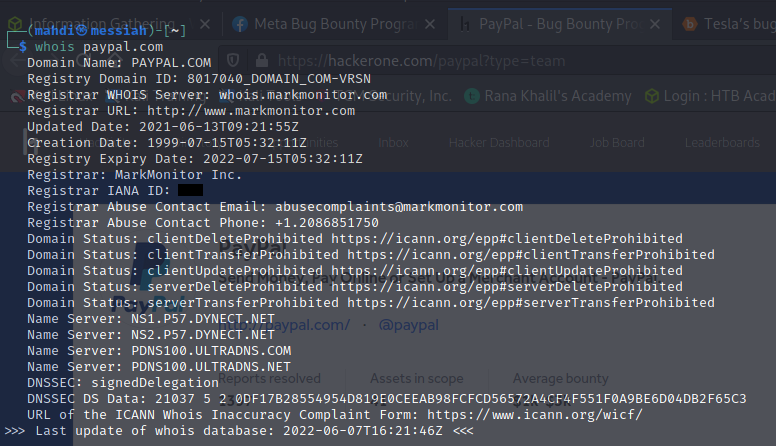Open the HackerOne Inbox menu item
Image resolution: width=776 pixels, height=446 pixels.
(393, 143)
